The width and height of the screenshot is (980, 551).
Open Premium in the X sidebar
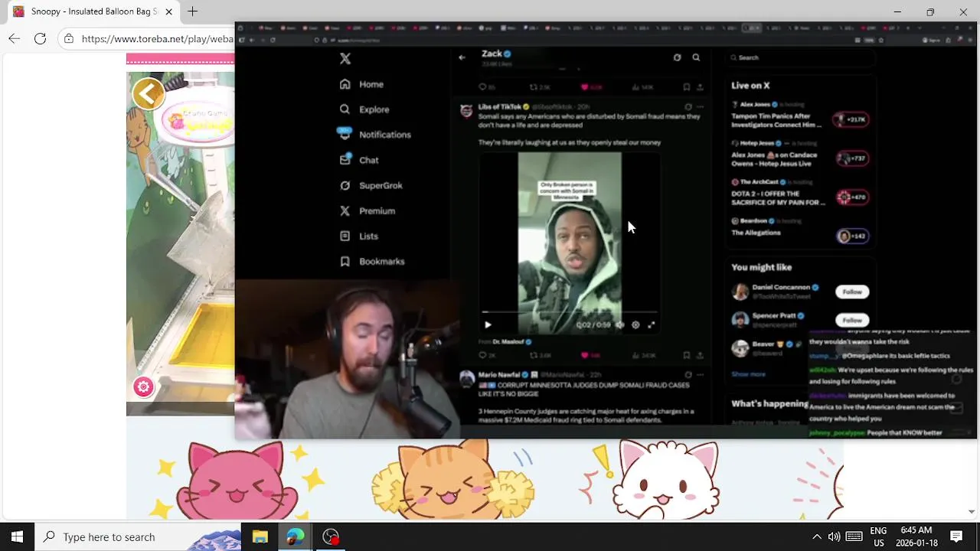[367, 210]
